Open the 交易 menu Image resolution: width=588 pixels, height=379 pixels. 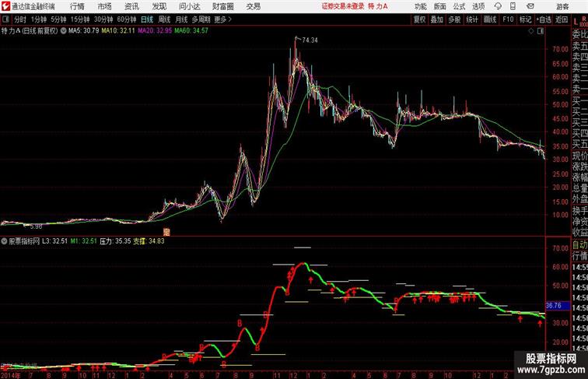pos(253,6)
